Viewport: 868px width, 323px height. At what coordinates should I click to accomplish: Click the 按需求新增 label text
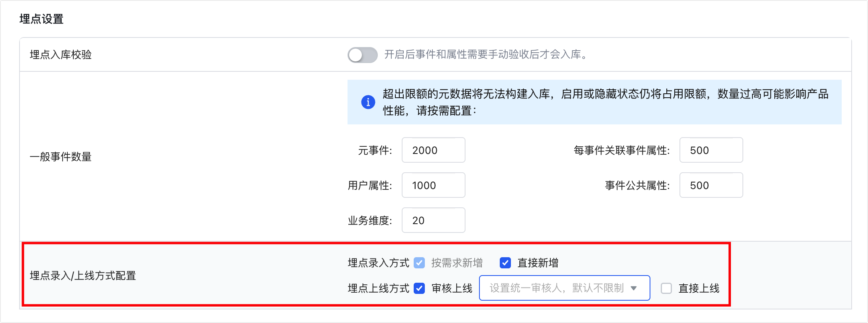coord(457,263)
